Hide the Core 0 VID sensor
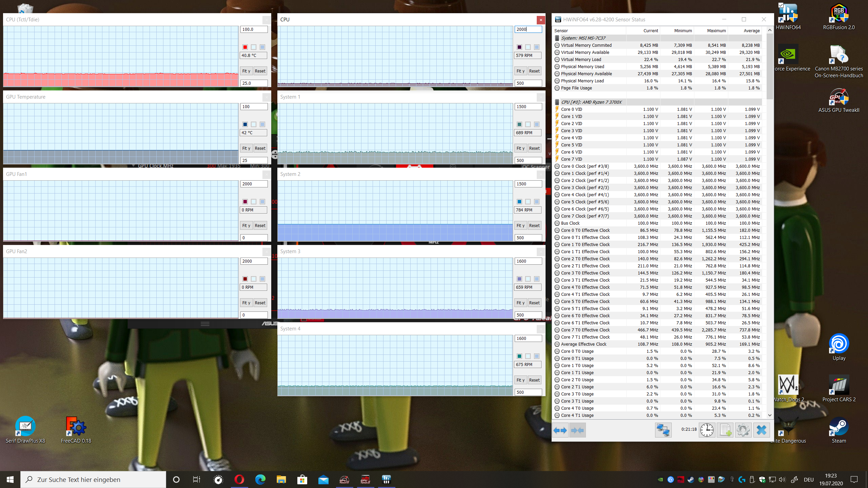868x488 pixels. coord(557,109)
